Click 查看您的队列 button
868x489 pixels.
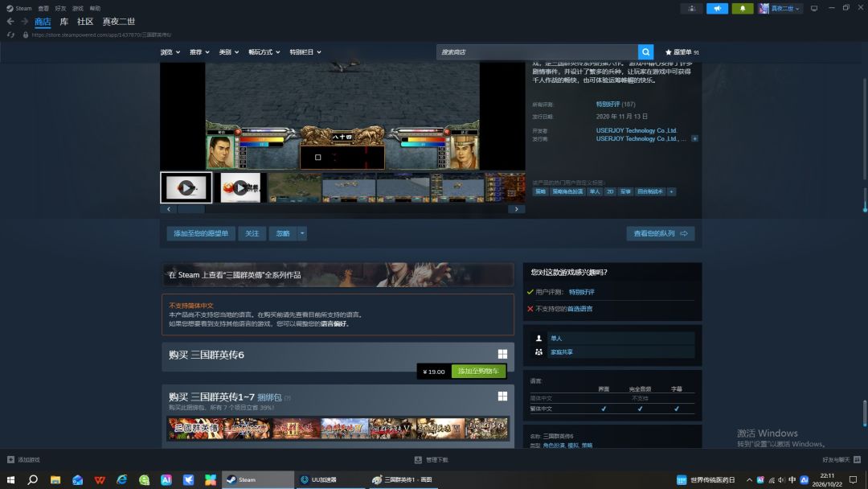coord(661,233)
